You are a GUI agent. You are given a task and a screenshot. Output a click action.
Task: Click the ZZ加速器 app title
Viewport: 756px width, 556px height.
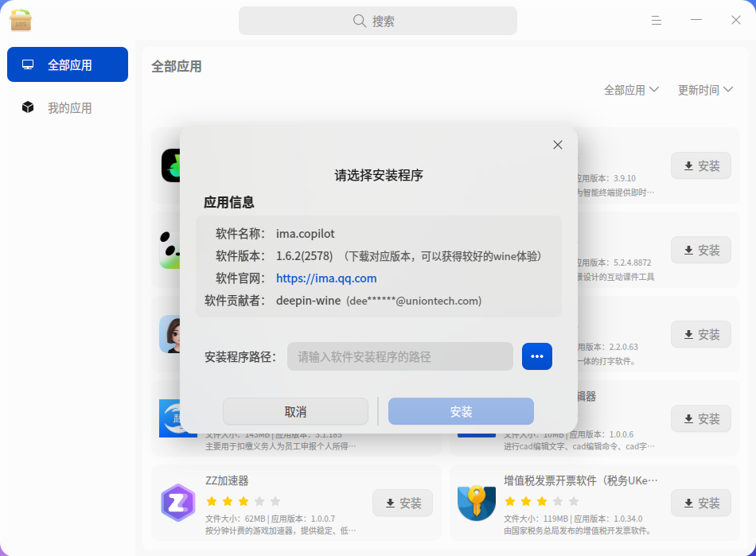click(x=227, y=480)
